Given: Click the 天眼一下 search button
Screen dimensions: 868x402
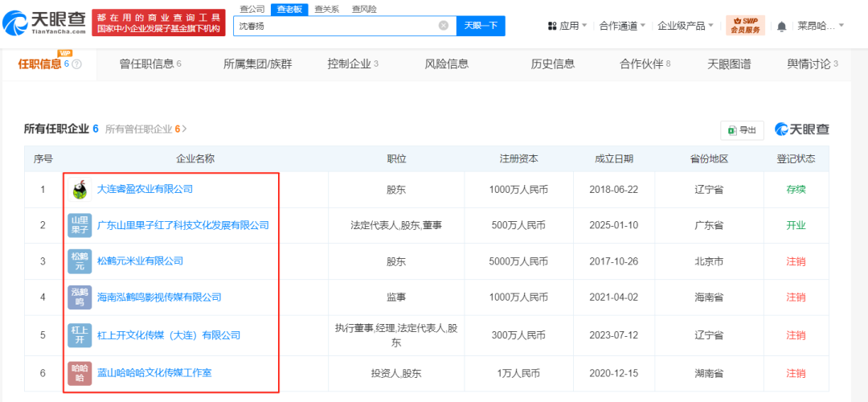Looking at the screenshot, I should (x=481, y=26).
